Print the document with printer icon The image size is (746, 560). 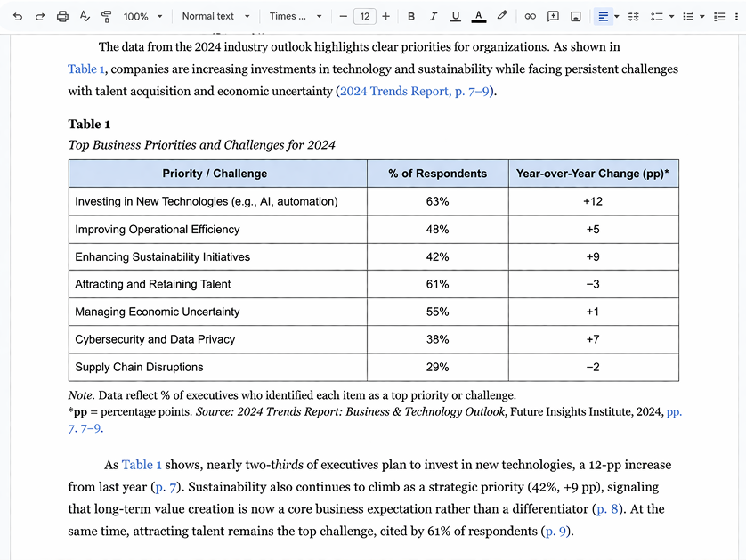click(x=62, y=16)
